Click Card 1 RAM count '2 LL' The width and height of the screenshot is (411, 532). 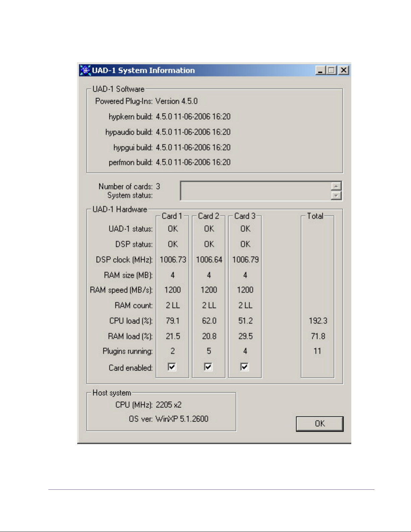tap(172, 305)
